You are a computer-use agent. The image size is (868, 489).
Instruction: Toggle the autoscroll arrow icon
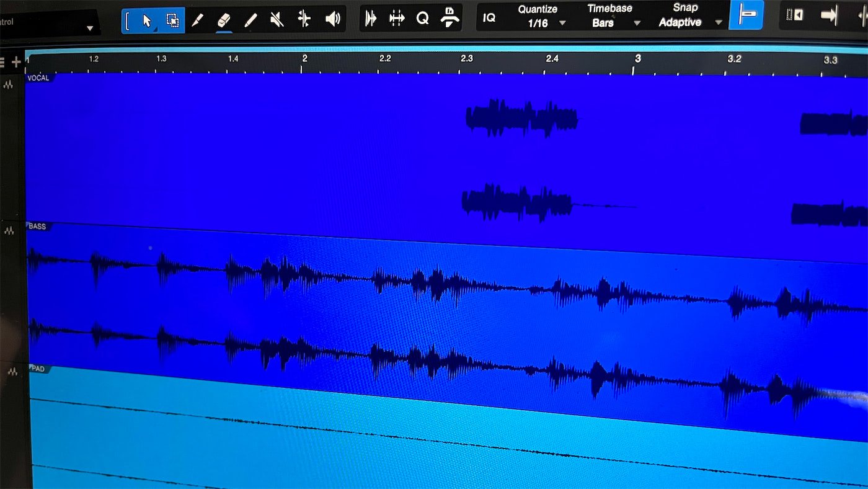pyautogui.click(x=829, y=14)
